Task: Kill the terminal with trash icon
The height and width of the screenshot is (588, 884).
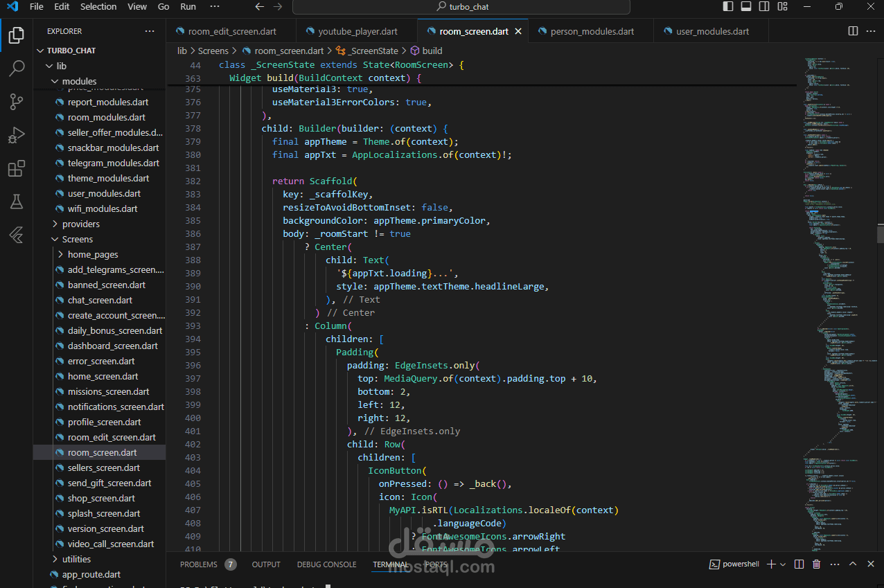Action: (817, 564)
